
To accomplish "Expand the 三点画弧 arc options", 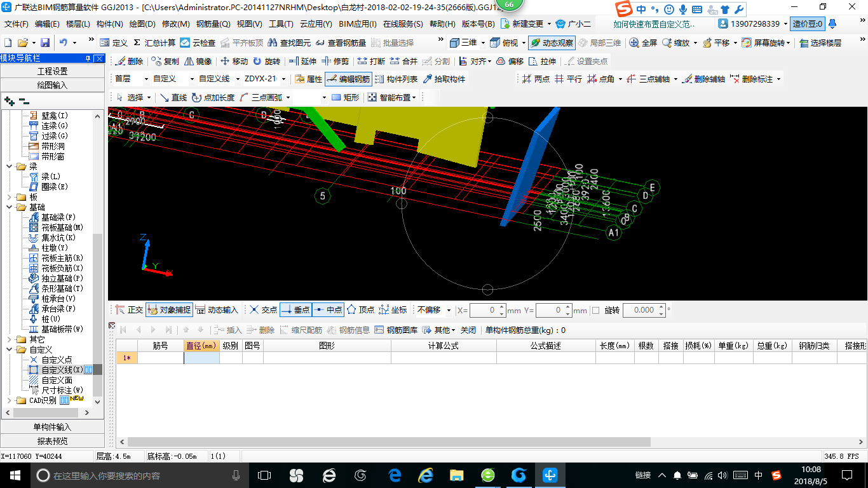I will click(288, 97).
